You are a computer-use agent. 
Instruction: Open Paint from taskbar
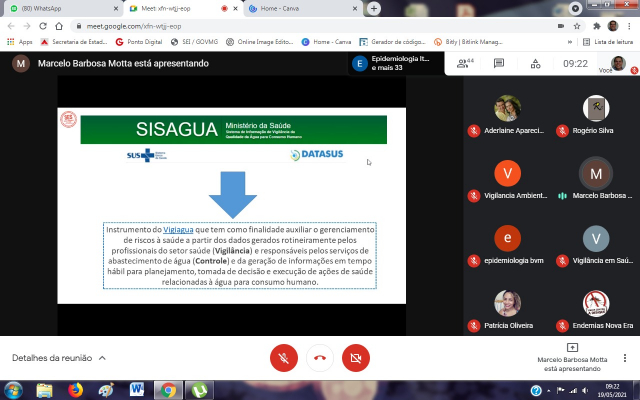(106, 390)
